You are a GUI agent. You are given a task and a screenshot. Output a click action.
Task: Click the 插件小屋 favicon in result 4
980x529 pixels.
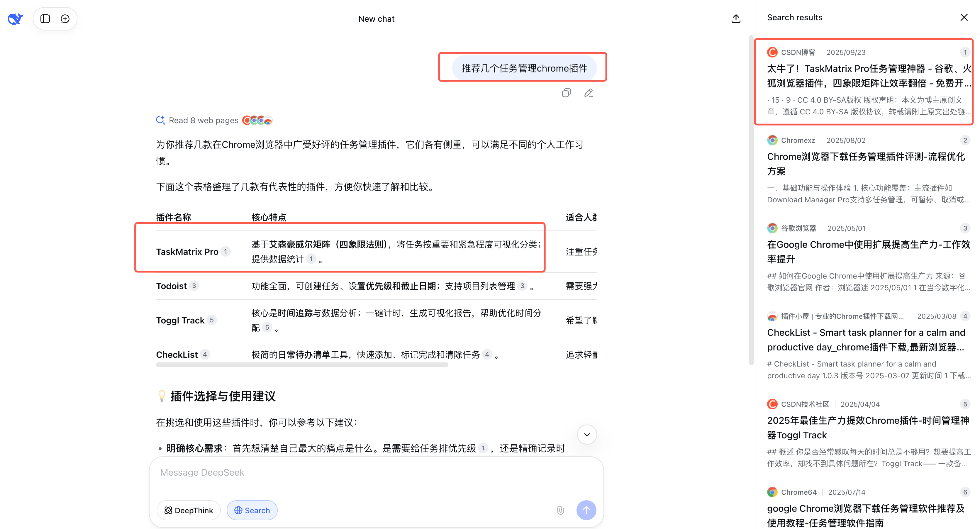point(772,316)
